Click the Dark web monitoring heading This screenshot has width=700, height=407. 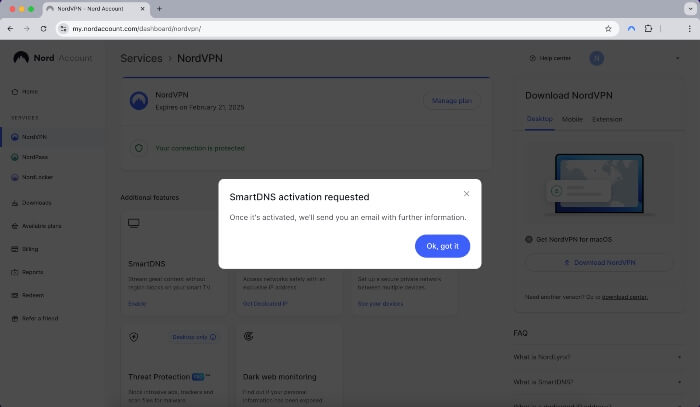coord(279,377)
